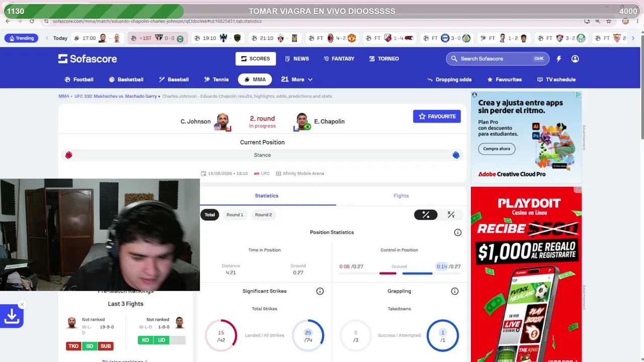This screenshot has width=644, height=362.
Task: Click the Sofascore logo
Action: pos(88,59)
